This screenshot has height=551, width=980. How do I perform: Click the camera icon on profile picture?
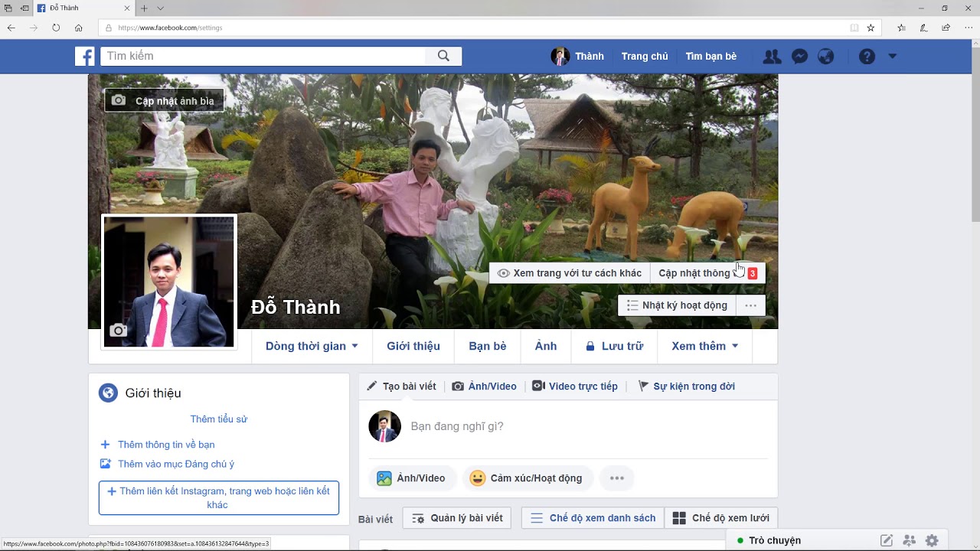tap(118, 330)
